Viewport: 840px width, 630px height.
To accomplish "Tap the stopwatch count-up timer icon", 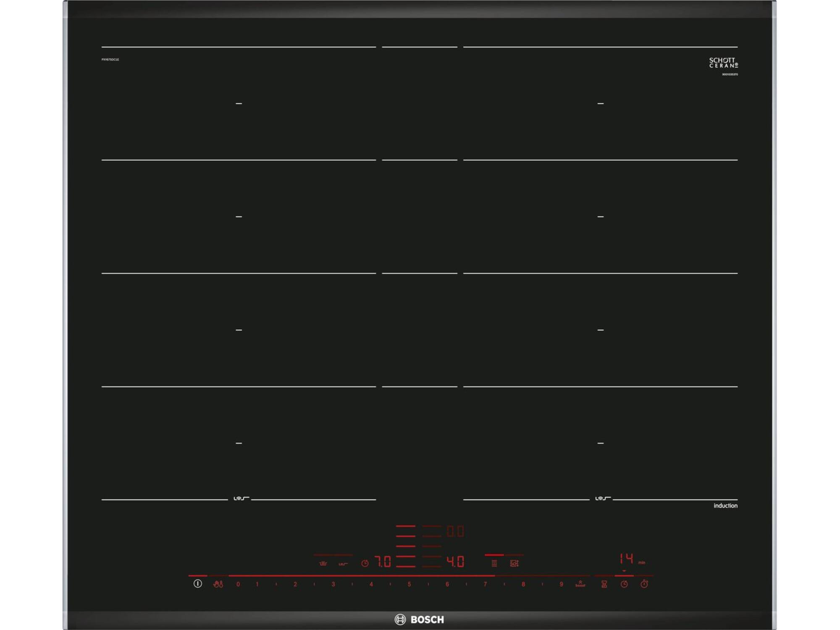I will (x=644, y=583).
